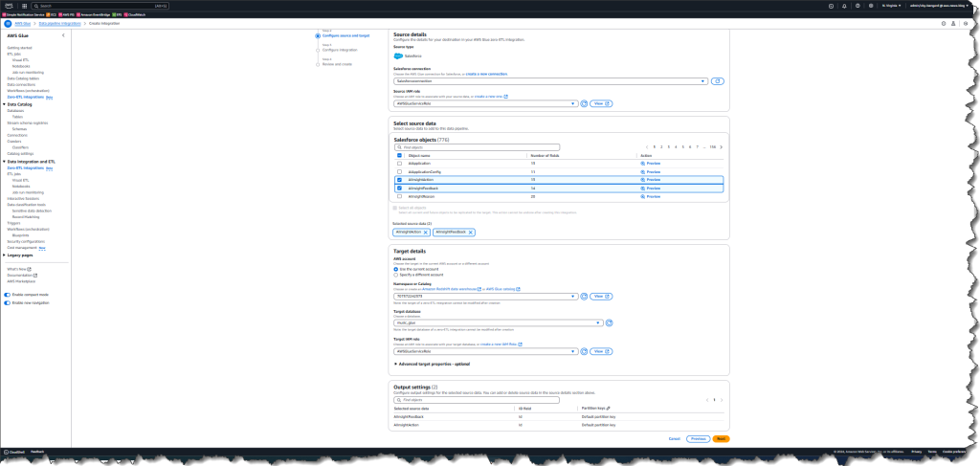Click View button beside Source IAM role
The width and height of the screenshot is (980, 466).
(601, 103)
